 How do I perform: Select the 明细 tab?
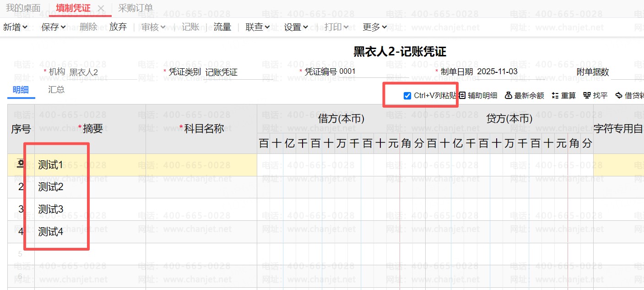21,90
